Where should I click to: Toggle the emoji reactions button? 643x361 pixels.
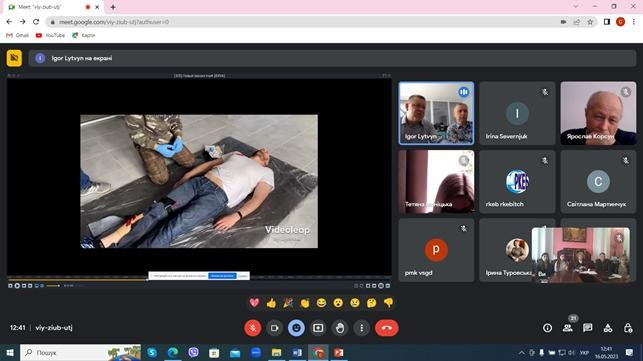296,328
